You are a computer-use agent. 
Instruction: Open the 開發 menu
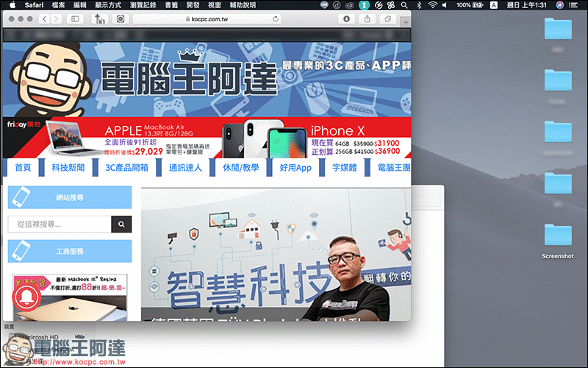(x=193, y=5)
